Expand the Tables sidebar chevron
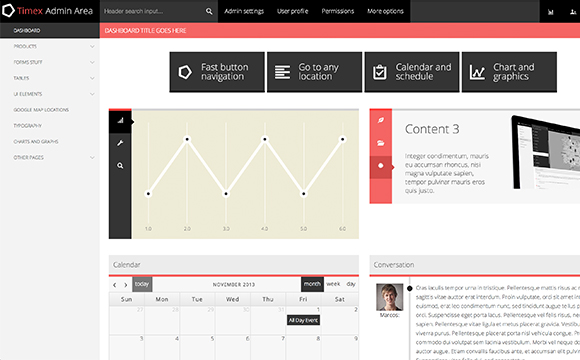The height and width of the screenshot is (360, 580). [92, 78]
